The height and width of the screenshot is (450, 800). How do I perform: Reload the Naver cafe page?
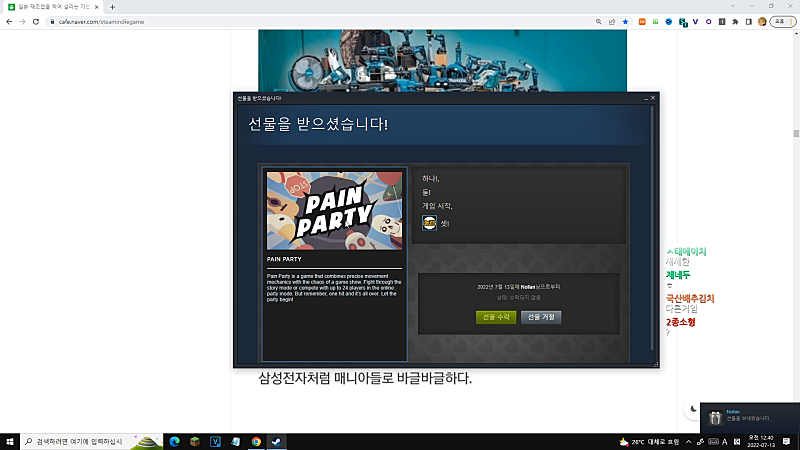36,22
